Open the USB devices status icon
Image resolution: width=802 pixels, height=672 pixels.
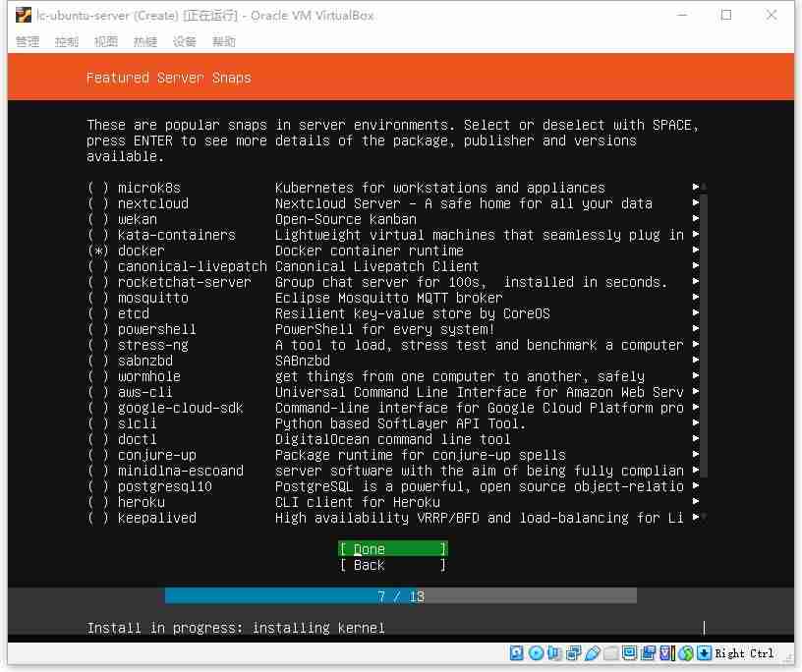pos(593,653)
